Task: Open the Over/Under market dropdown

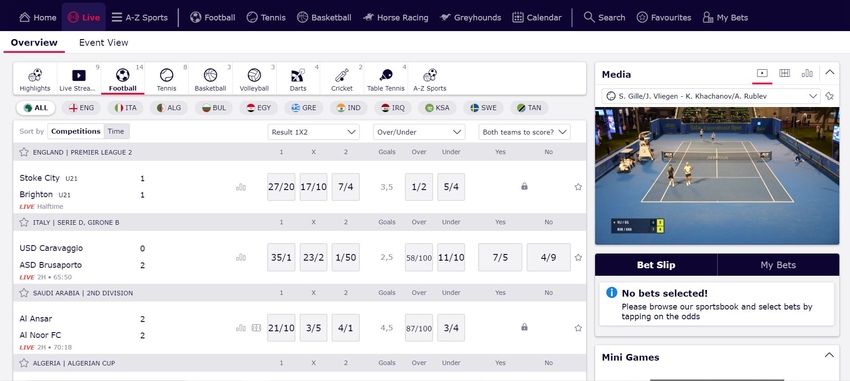Action: pyautogui.click(x=419, y=132)
